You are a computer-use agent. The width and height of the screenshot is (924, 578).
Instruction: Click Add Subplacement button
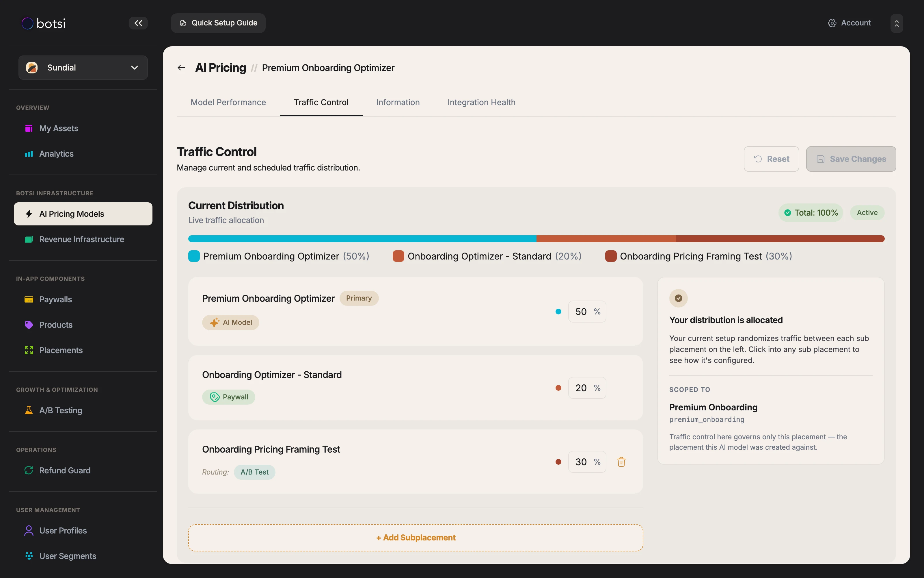point(416,538)
